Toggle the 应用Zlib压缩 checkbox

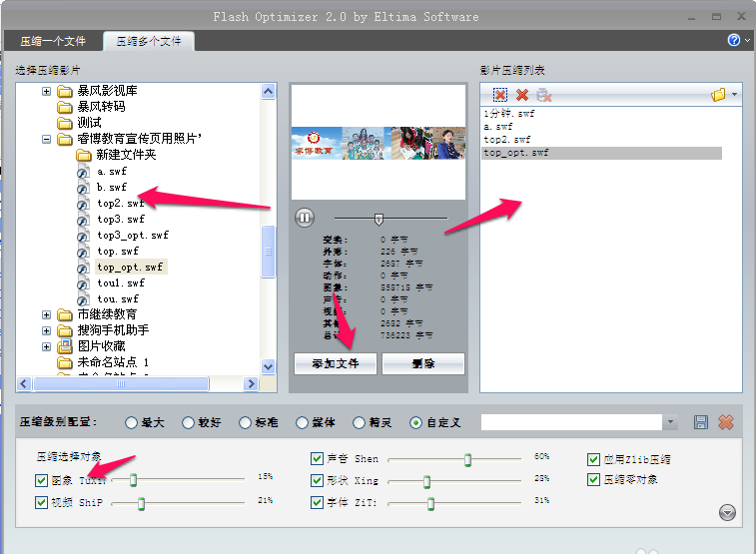[593, 459]
